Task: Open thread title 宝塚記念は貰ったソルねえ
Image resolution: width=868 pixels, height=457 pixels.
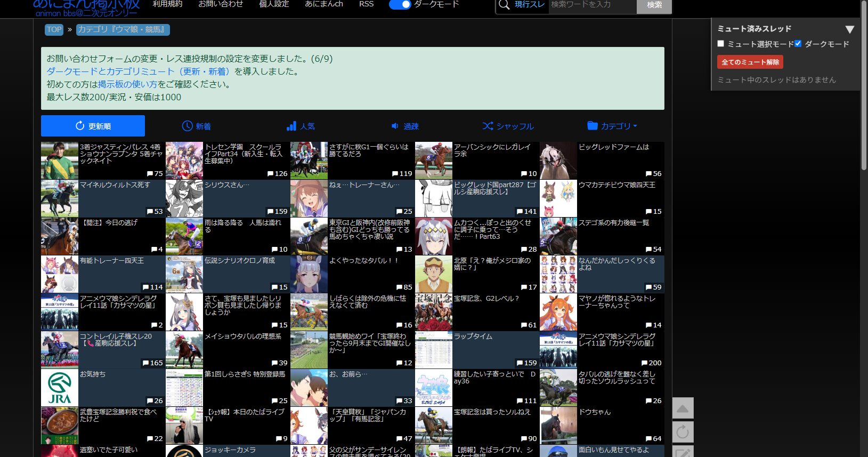Action: (x=492, y=412)
